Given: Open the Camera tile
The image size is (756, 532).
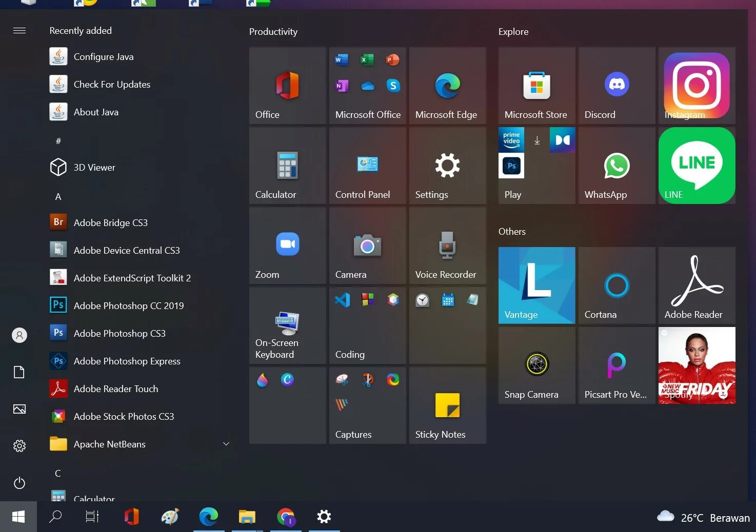Looking at the screenshot, I should (x=368, y=245).
